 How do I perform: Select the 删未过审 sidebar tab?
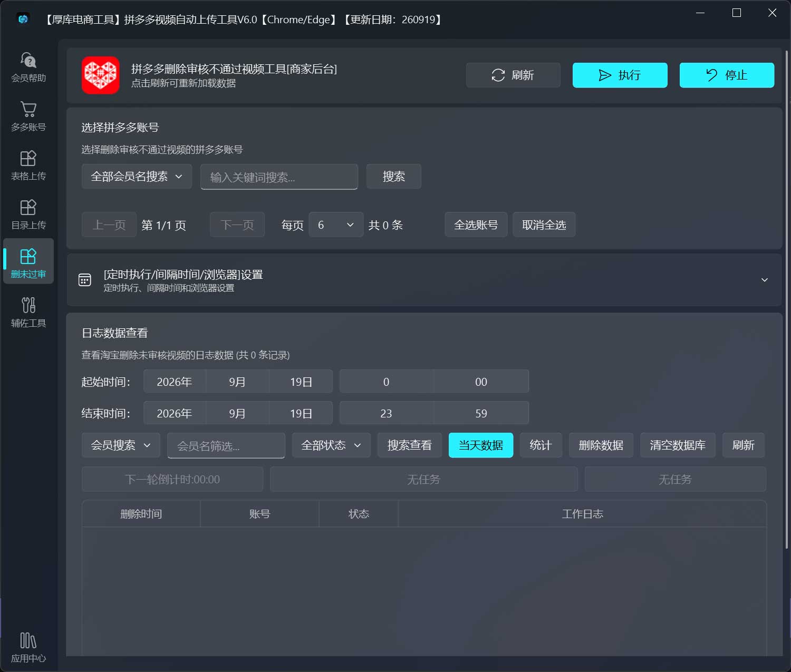coord(28,262)
